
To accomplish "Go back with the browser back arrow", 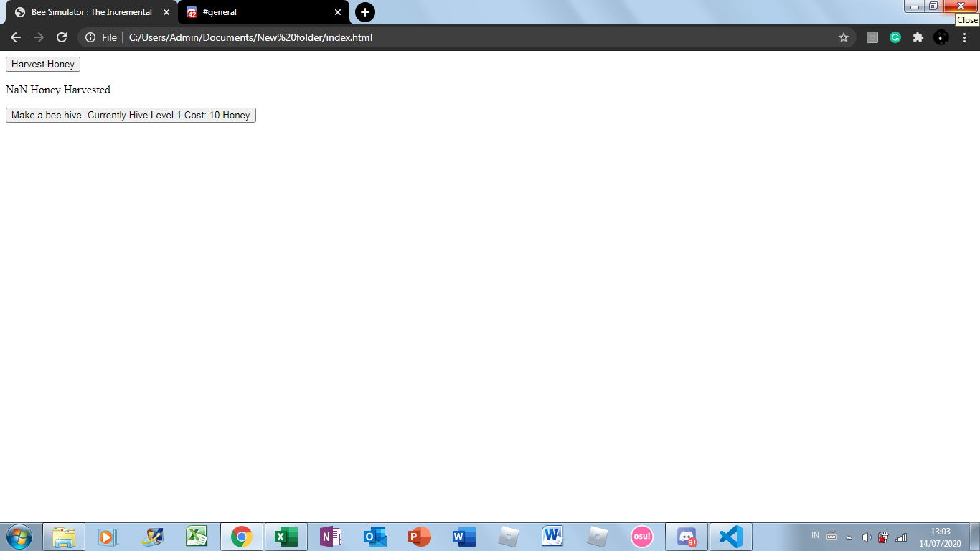I will (x=16, y=37).
